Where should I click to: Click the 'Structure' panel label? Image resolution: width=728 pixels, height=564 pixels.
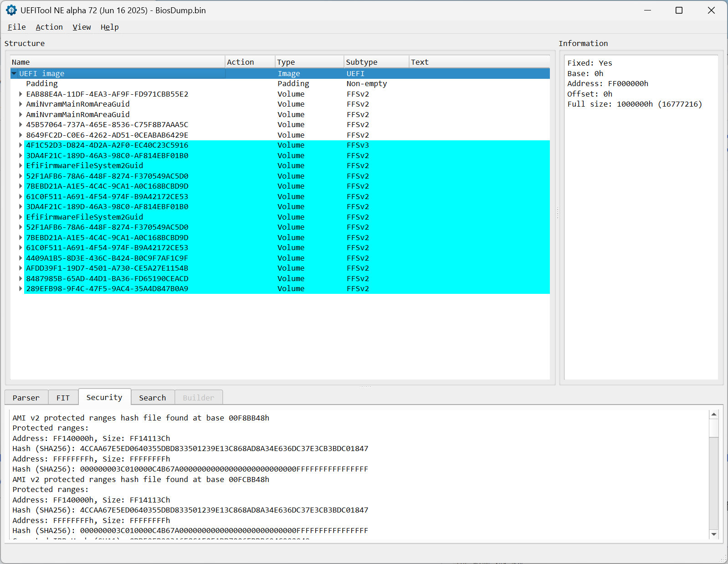25,43
